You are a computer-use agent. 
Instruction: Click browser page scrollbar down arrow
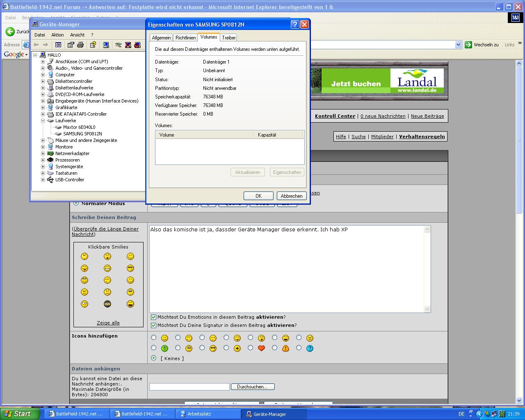click(x=519, y=401)
